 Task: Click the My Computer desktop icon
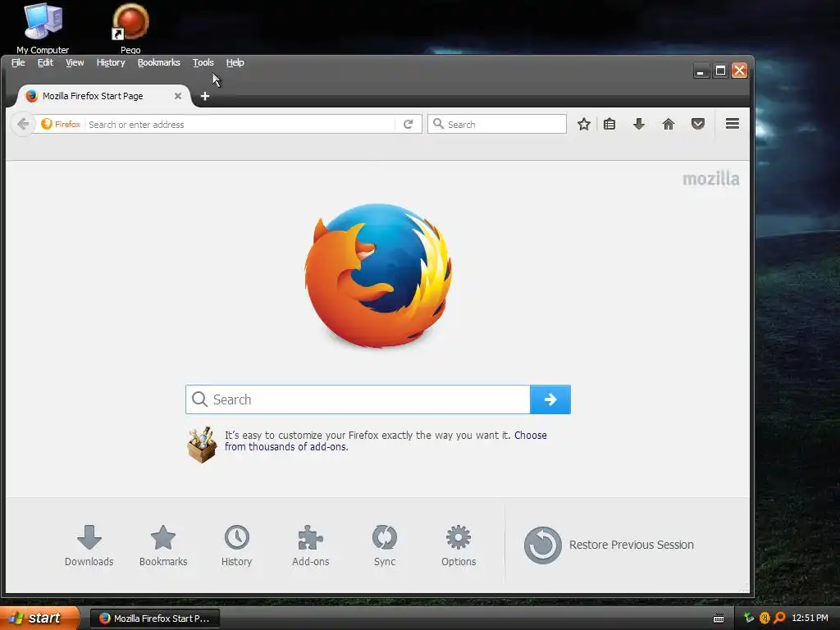pyautogui.click(x=43, y=28)
